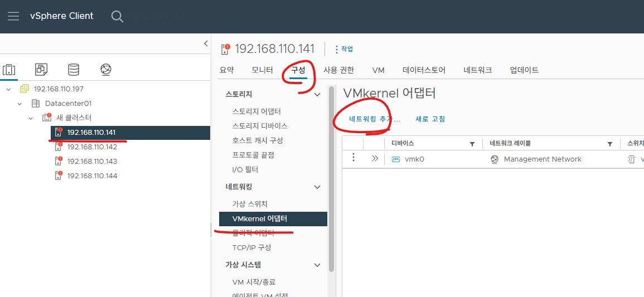Open the 요약 tab
The width and height of the screenshot is (644, 297).
227,70
